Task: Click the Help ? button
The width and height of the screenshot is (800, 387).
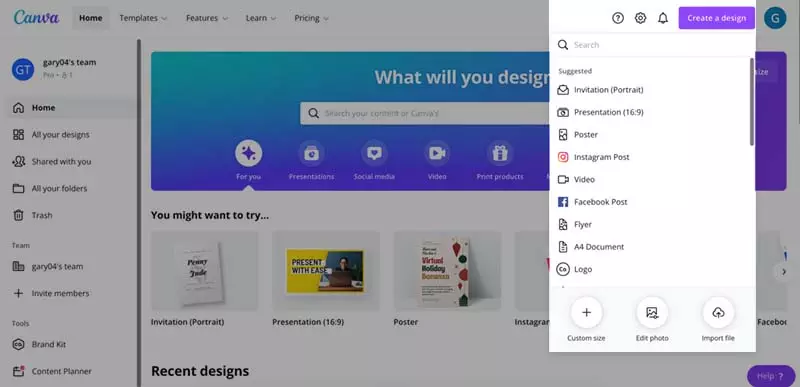Action: 771,376
